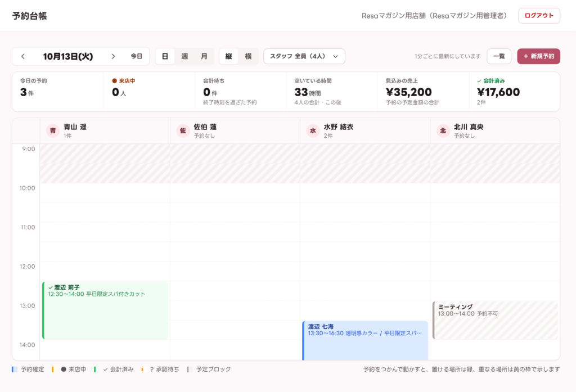Click the 空いている時間 33時間 card
The width and height of the screenshot is (576, 392).
pyautogui.click(x=332, y=92)
